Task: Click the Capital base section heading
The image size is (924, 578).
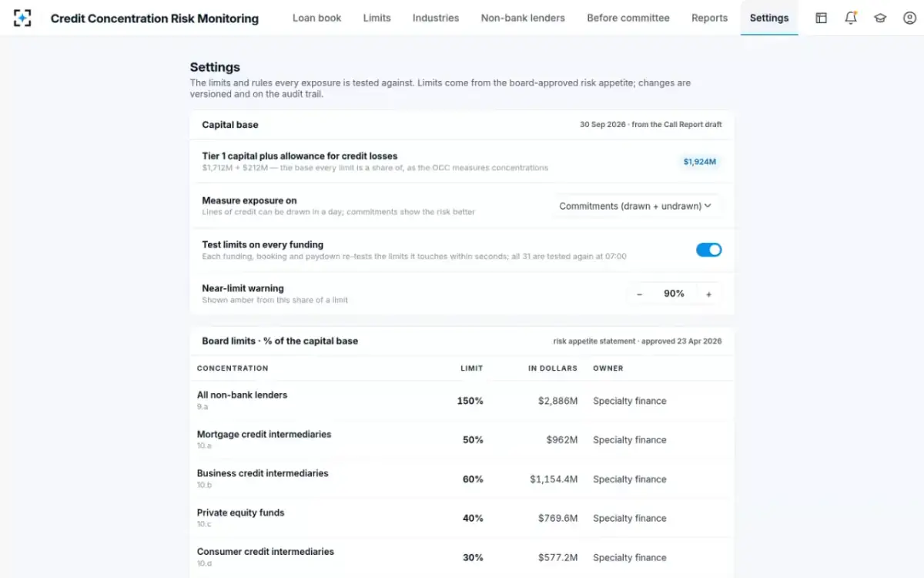Action: pyautogui.click(x=230, y=125)
